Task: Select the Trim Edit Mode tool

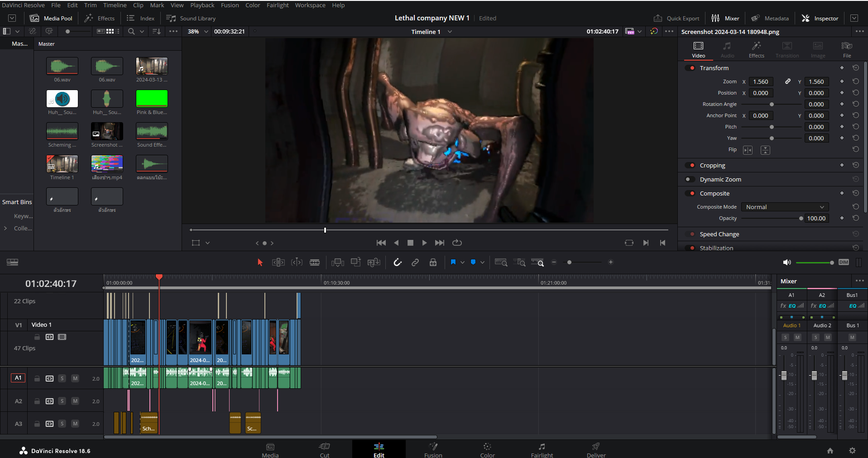Action: (278, 262)
